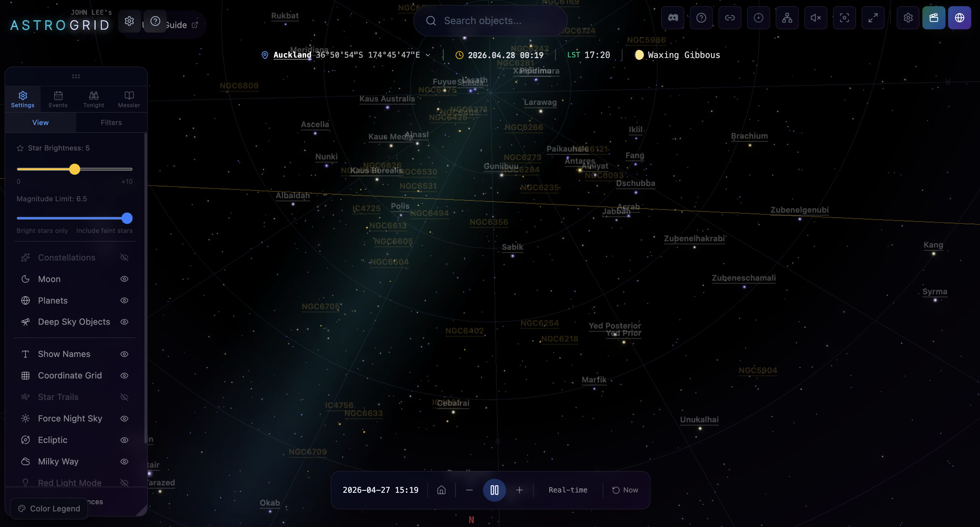Open the hierarchy/sitemap view icon
Image resolution: width=980 pixels, height=527 pixels.
pos(787,18)
